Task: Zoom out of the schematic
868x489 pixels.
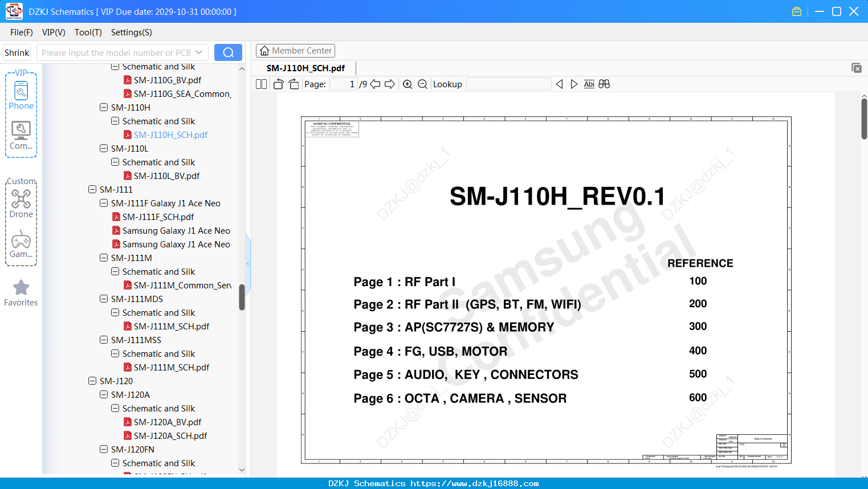Action: (422, 84)
